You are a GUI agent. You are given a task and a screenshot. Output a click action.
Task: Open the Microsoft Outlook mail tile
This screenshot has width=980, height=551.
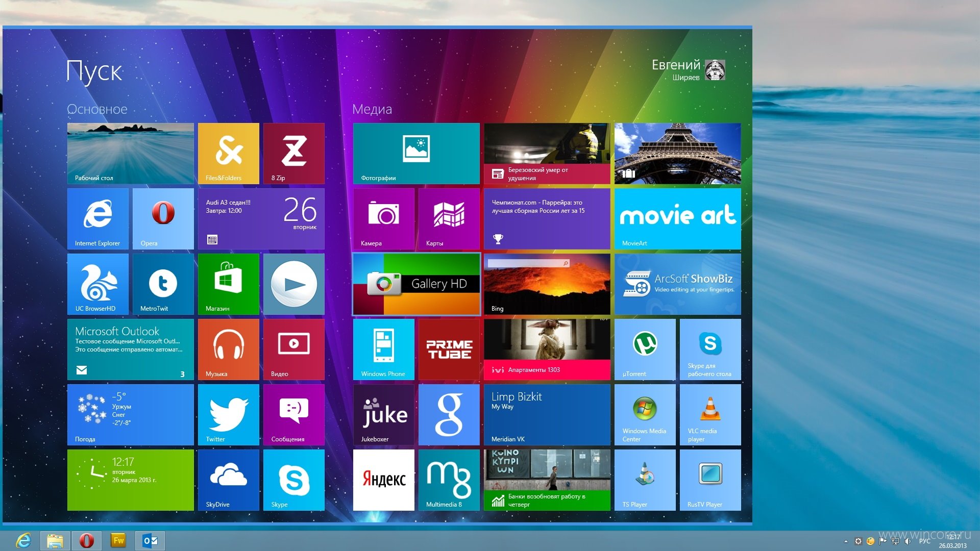pyautogui.click(x=130, y=349)
